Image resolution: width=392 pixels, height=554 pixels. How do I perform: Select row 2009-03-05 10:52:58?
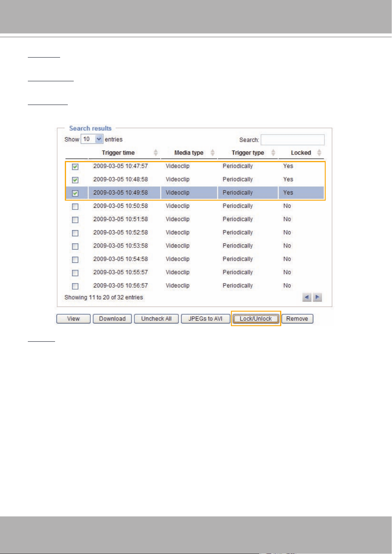(x=195, y=233)
